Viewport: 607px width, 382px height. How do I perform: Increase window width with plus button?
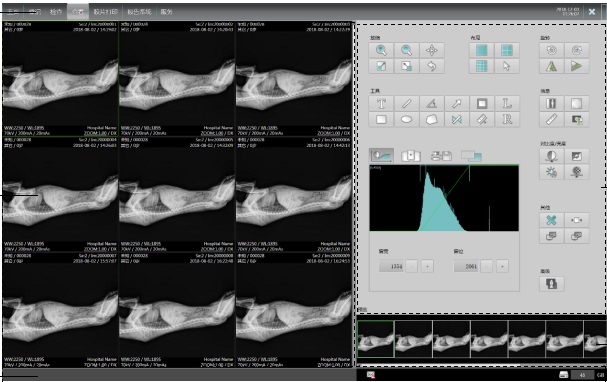click(x=427, y=266)
